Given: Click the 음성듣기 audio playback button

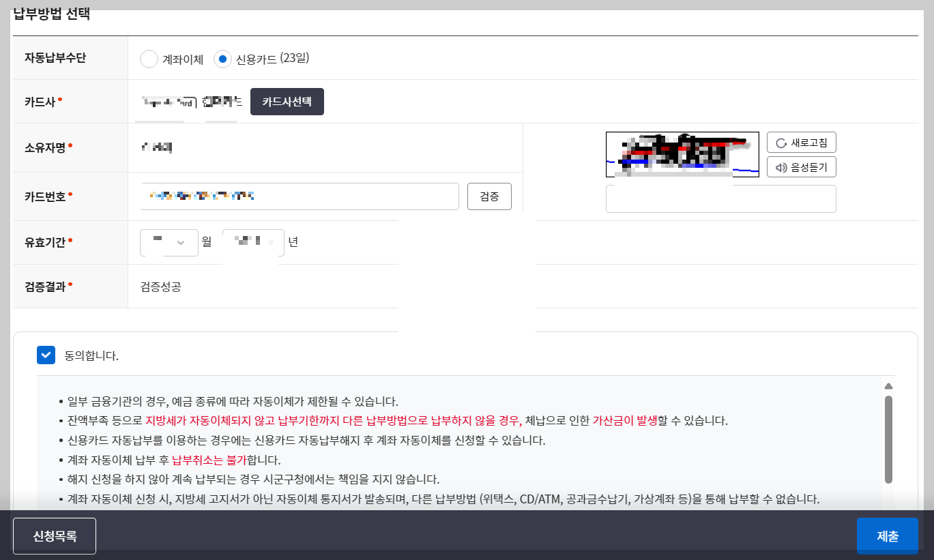Looking at the screenshot, I should coord(801,166).
